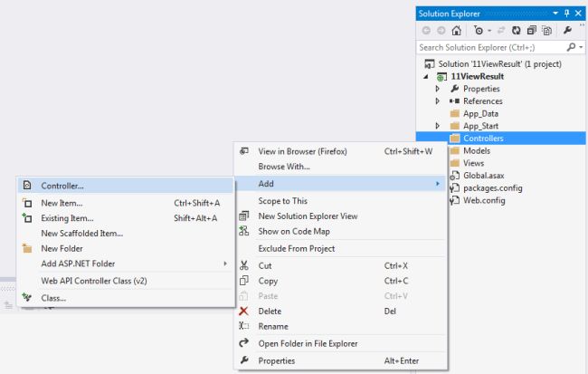Choose View in Browser (Firefox)
The width and height of the screenshot is (588, 374).
pyautogui.click(x=340, y=151)
